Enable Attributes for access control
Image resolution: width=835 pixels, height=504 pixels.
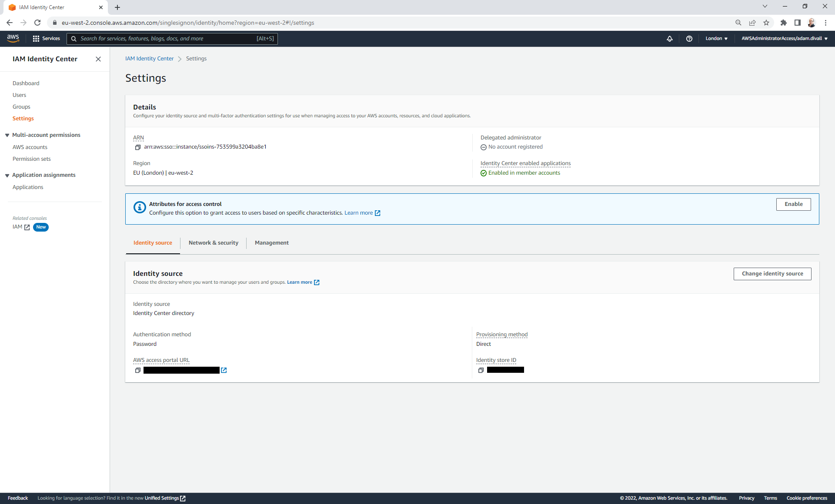(793, 204)
